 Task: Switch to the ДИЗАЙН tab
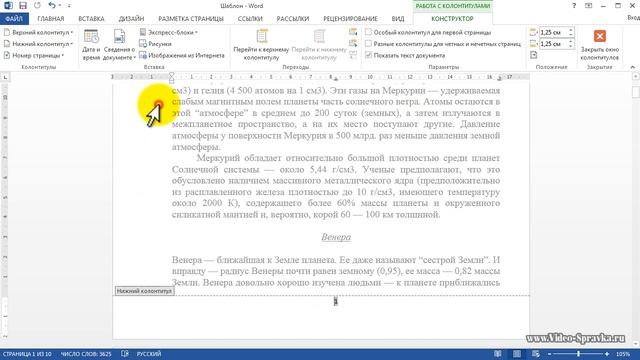click(131, 19)
